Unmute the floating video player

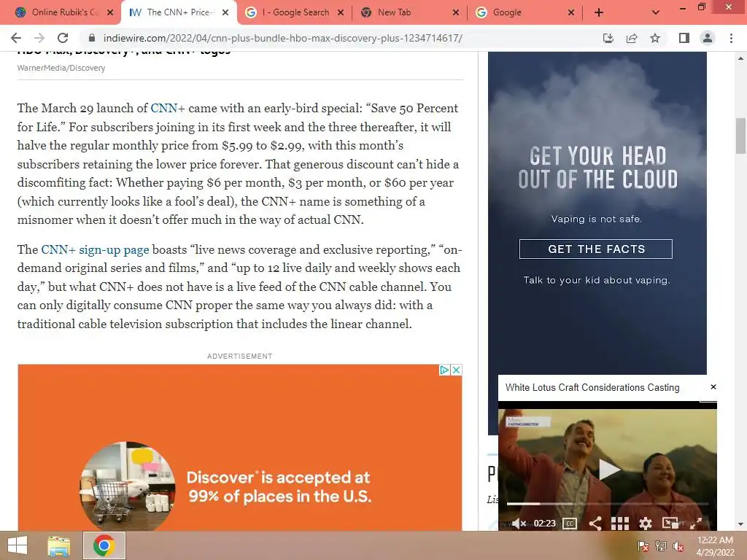pos(519,524)
